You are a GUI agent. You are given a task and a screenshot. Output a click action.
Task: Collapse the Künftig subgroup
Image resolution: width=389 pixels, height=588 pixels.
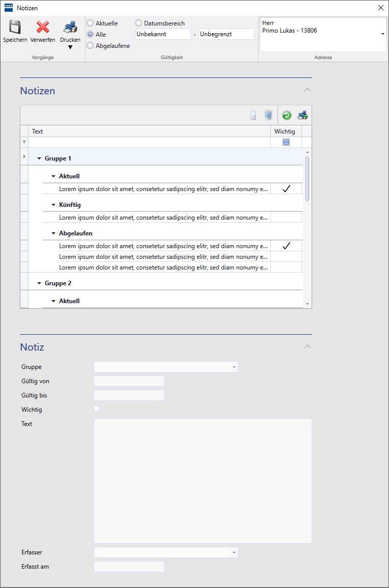53,205
